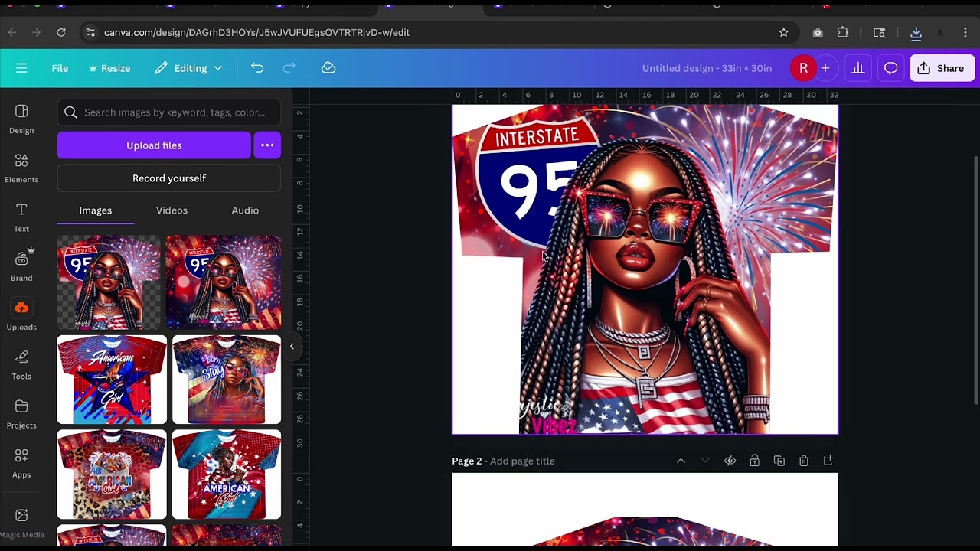
Task: Select the teal and red American Girl thumbnail
Action: click(x=227, y=474)
